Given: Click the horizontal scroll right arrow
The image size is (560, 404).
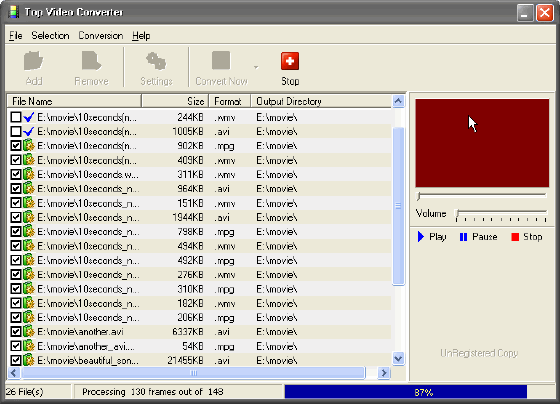Looking at the screenshot, I should coord(384,373).
